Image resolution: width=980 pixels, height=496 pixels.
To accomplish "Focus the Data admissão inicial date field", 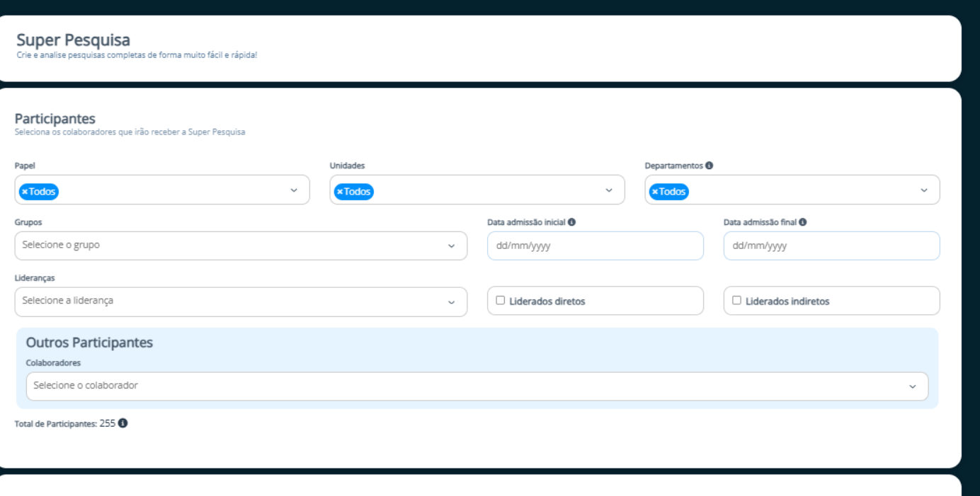I will (x=596, y=246).
